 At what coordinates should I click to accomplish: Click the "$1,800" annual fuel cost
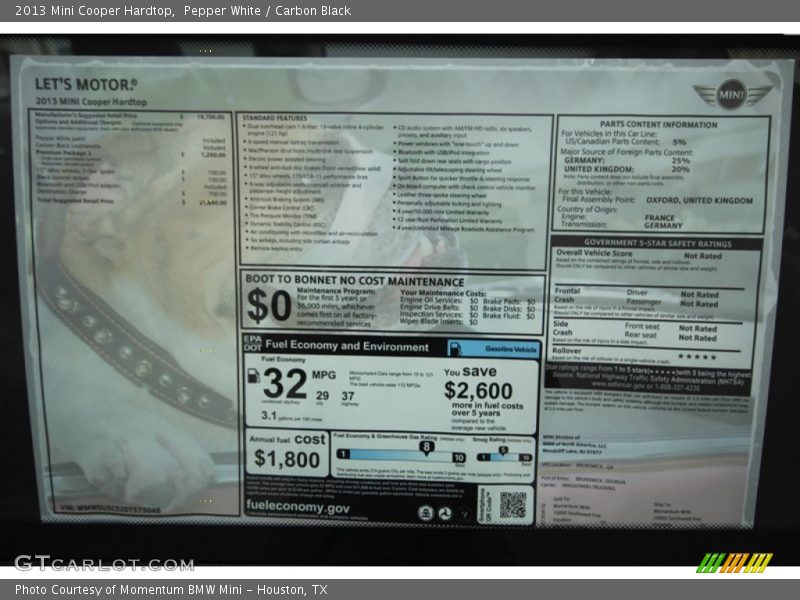pyautogui.click(x=287, y=459)
